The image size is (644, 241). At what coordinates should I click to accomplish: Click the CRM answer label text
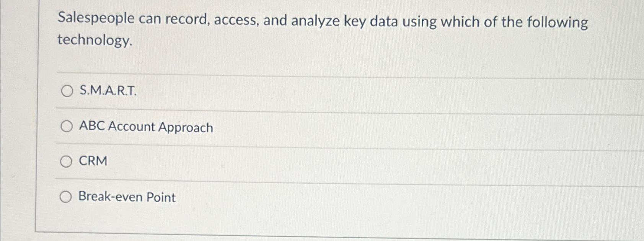tap(92, 161)
